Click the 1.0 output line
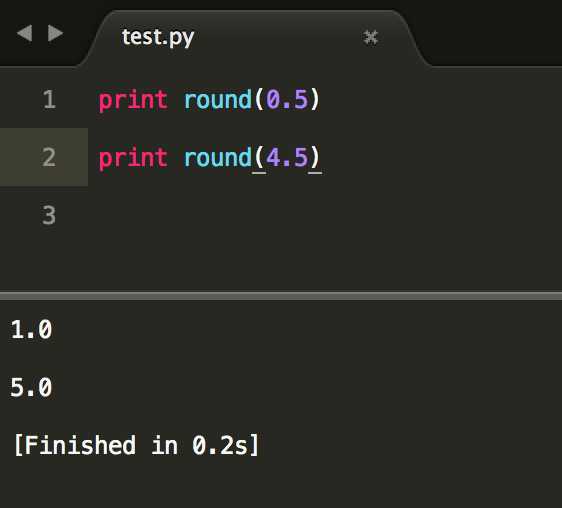Screen dimensions: 562x508 point(32,330)
